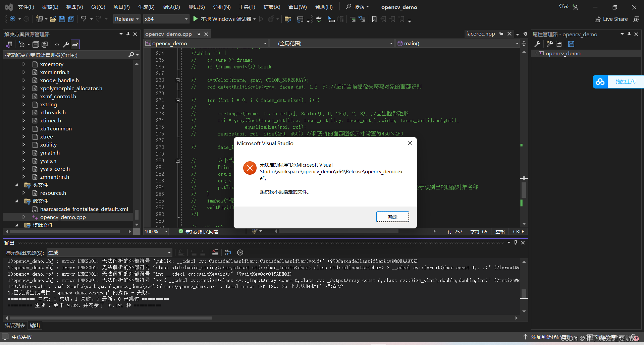Click the search magnifier in the title bar

(348, 7)
